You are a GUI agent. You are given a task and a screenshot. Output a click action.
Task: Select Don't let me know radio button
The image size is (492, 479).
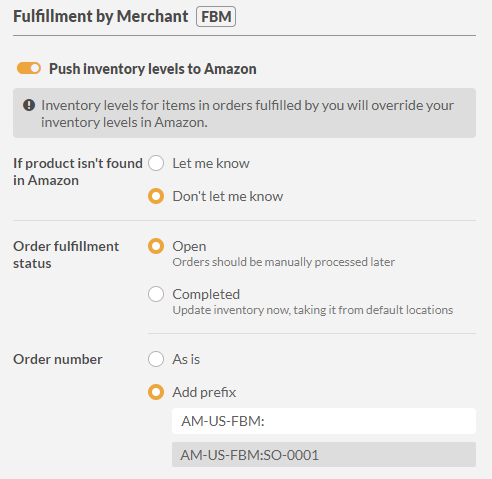[156, 196]
